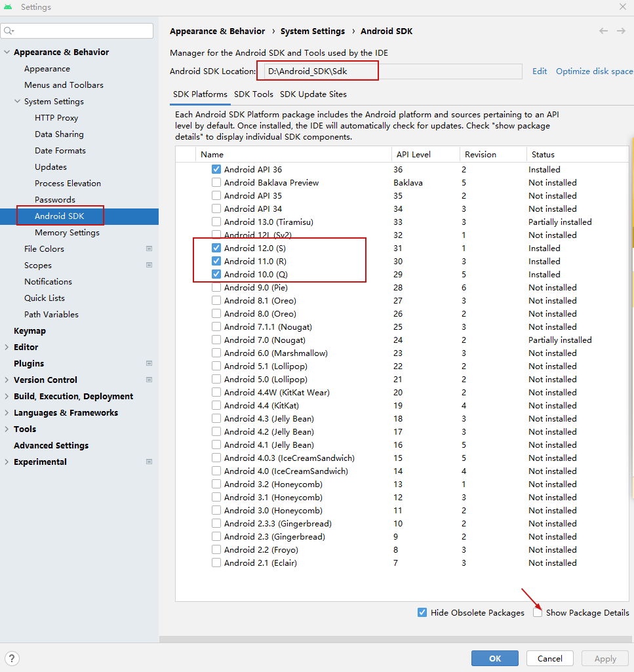
Task: Expand Languages & Frameworks section
Action: (7, 413)
